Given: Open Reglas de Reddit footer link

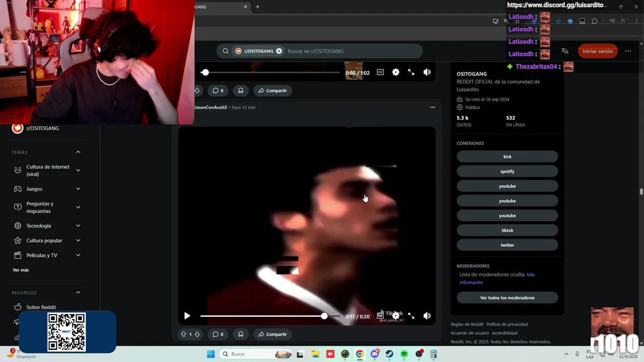Looking at the screenshot, I should pyautogui.click(x=467, y=324).
